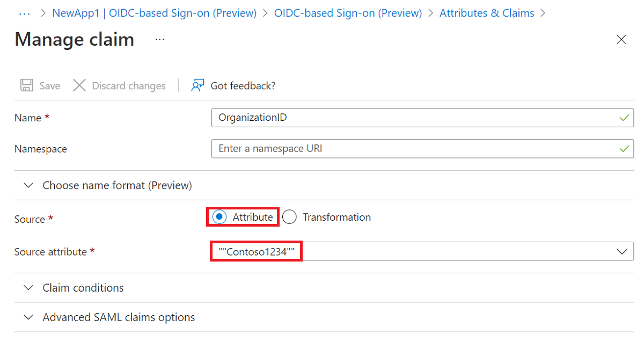
Task: Select the Attribute source radio button
Action: [219, 217]
